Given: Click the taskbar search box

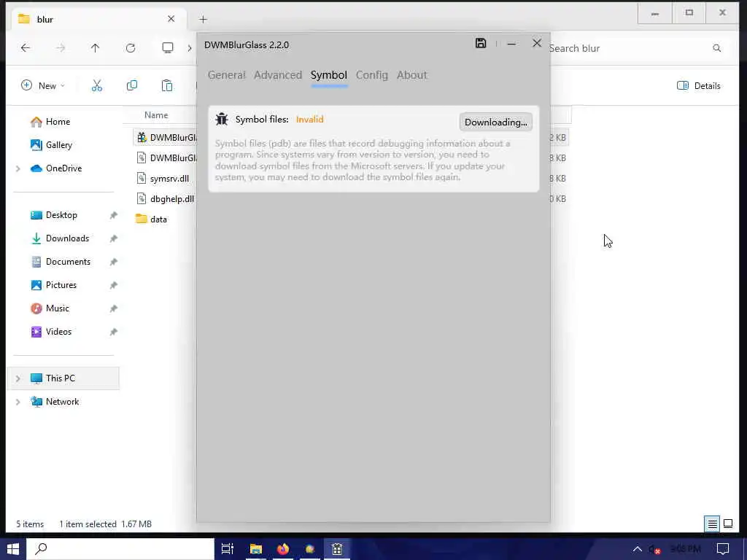Looking at the screenshot, I should pyautogui.click(x=120, y=549).
